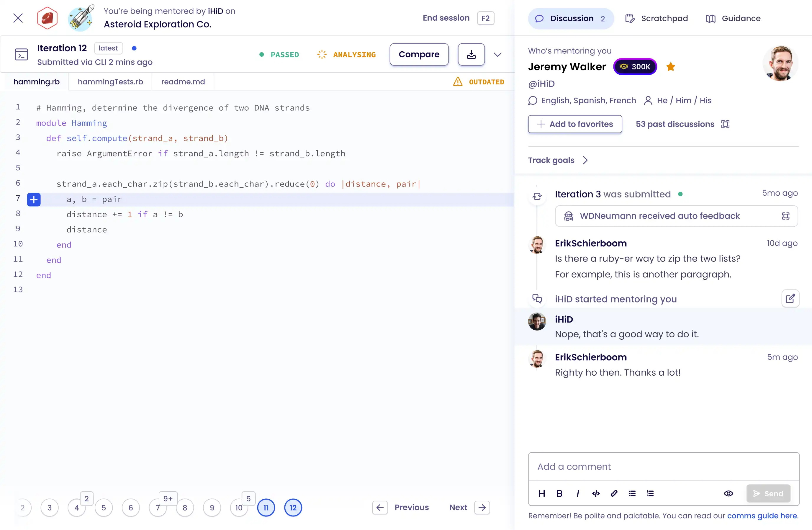Insert numbered list in comment editor
The image size is (812, 530).
tap(650, 493)
